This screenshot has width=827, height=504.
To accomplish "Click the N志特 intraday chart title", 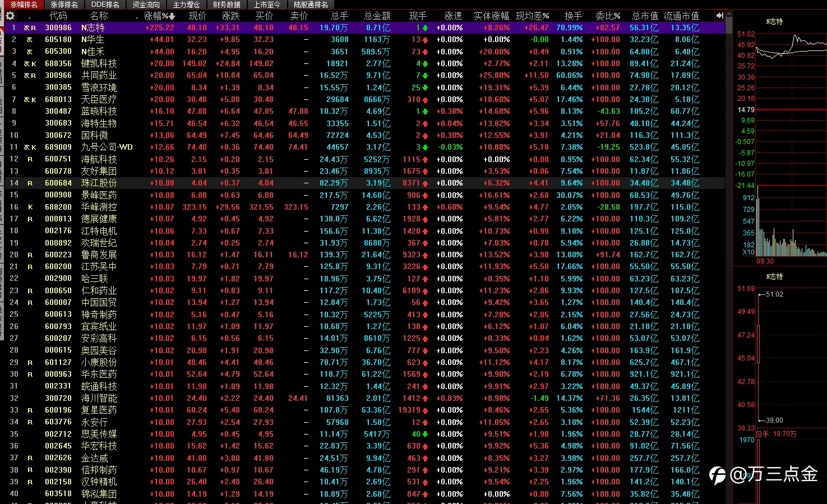I will point(774,21).
